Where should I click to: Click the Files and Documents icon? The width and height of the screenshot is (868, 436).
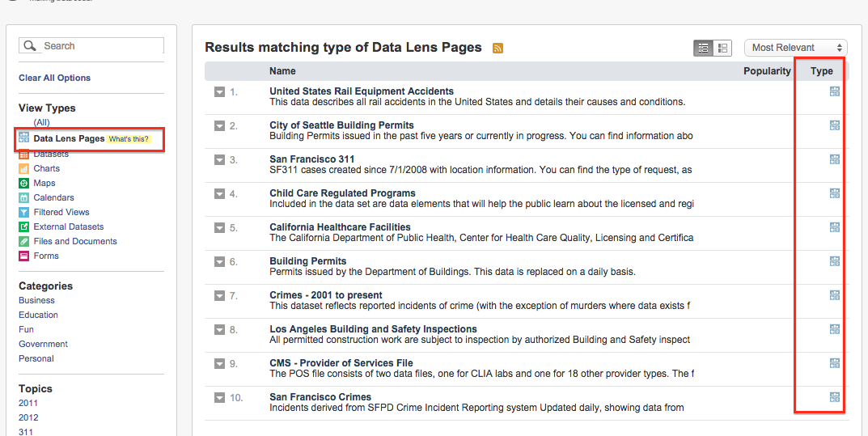click(23, 241)
